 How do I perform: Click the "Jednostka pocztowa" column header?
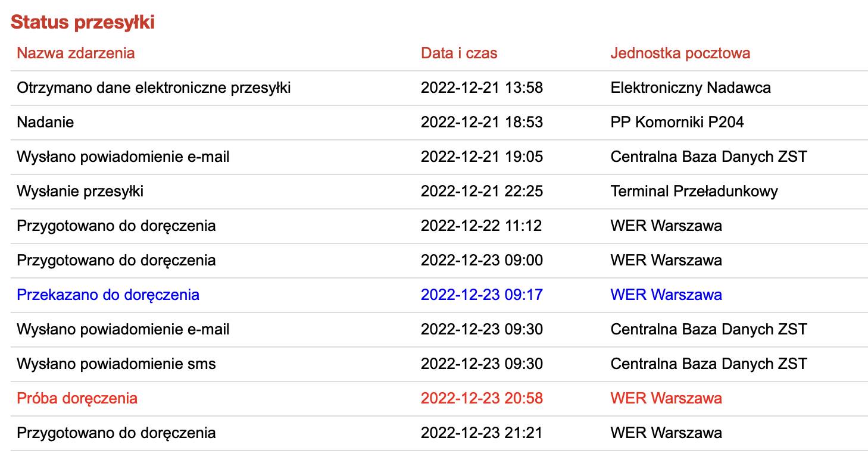[x=680, y=53]
